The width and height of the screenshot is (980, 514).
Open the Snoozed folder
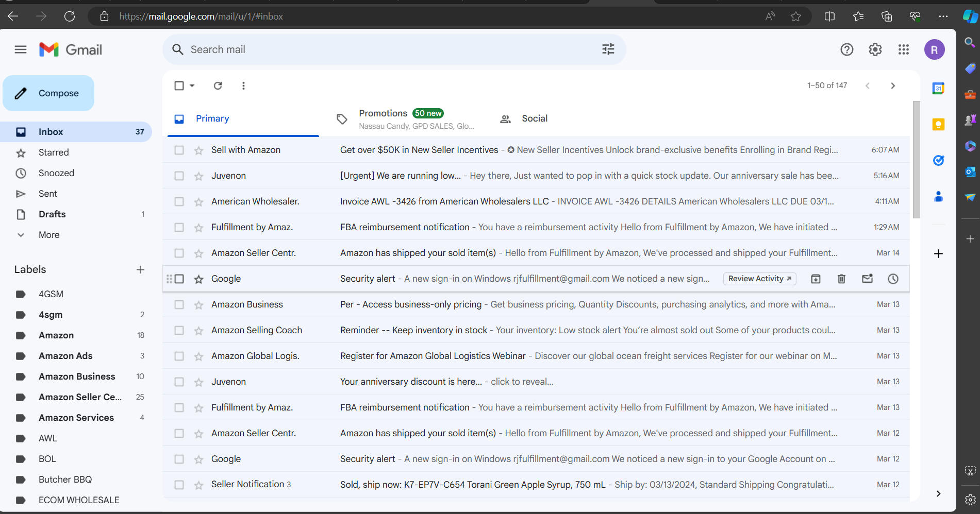point(56,173)
